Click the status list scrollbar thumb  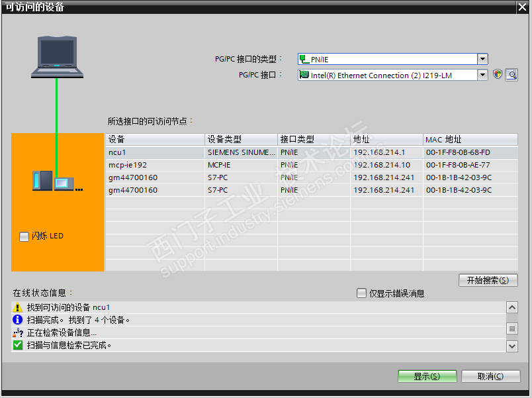[x=512, y=328]
